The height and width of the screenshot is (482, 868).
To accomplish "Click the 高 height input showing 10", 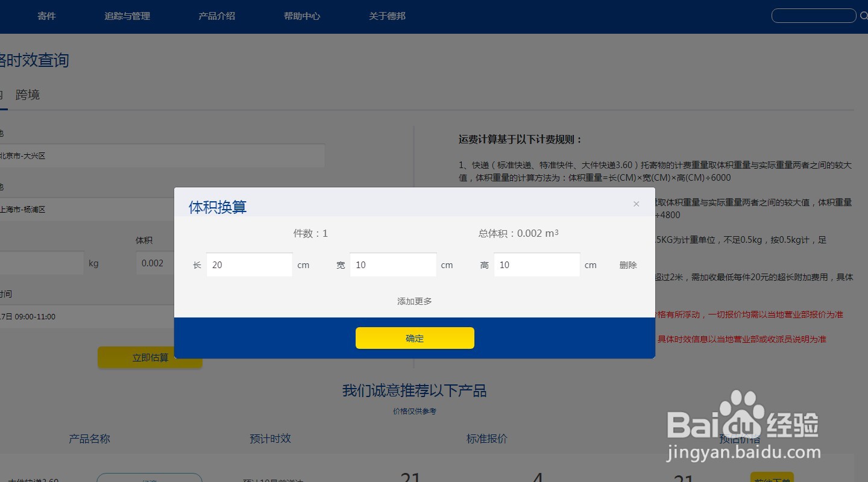I will tap(536, 264).
